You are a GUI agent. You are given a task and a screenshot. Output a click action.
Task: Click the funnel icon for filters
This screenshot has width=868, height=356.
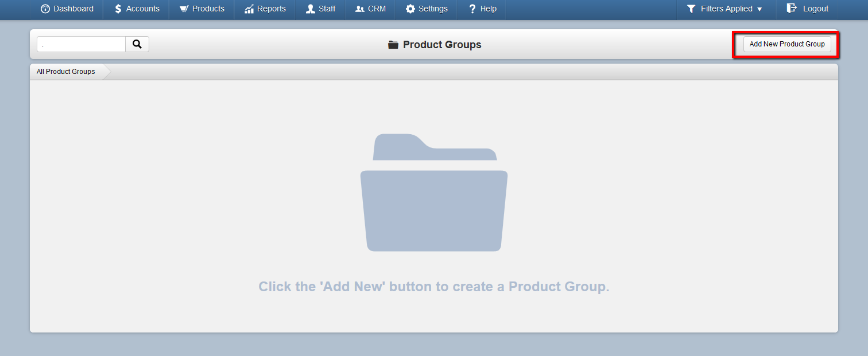(x=691, y=9)
